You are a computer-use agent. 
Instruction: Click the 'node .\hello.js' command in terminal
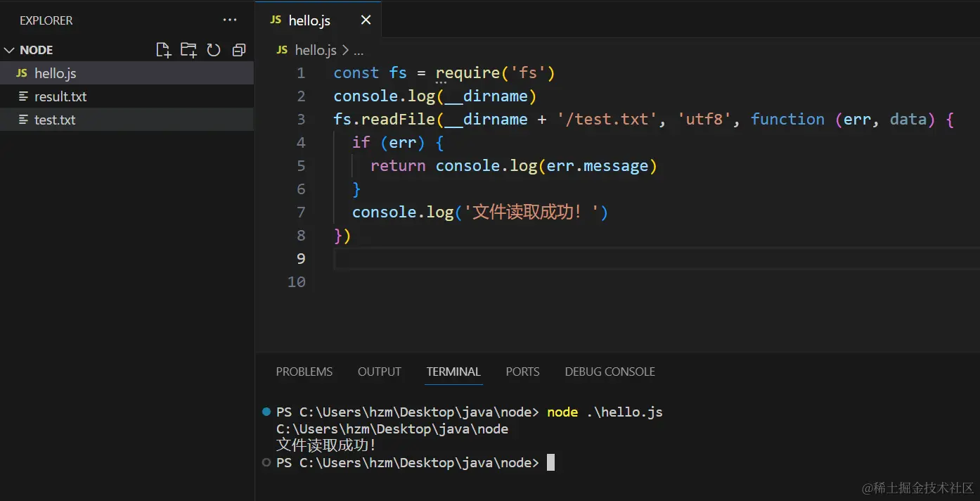point(605,412)
